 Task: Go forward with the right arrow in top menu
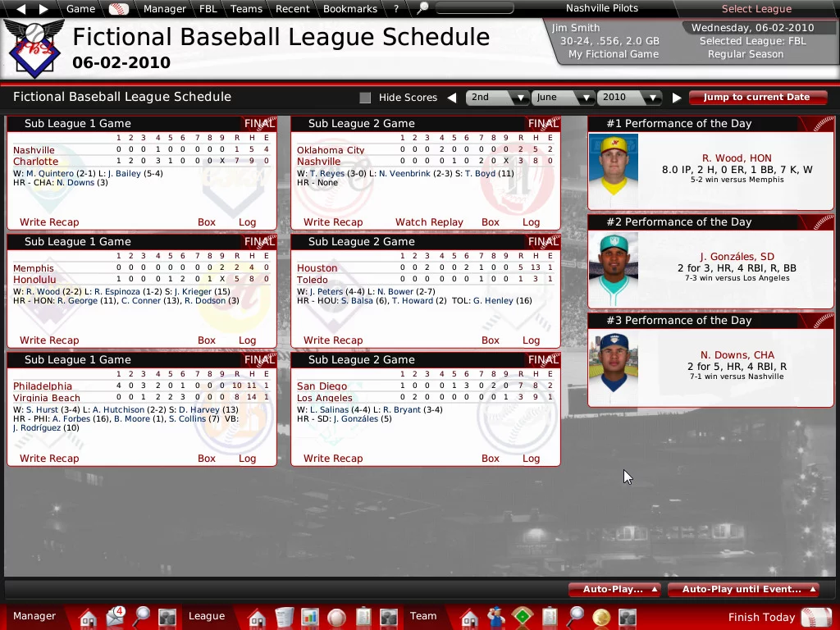point(43,8)
